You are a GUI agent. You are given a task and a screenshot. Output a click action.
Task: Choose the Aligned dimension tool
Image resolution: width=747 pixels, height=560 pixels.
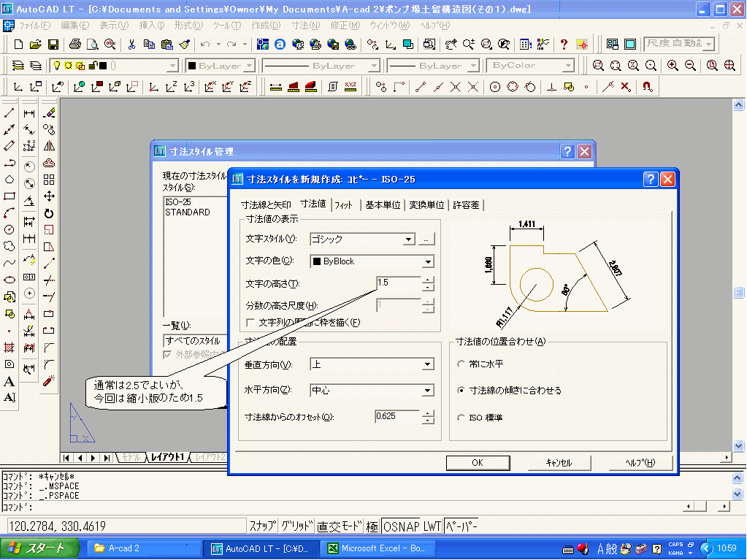click(x=29, y=129)
